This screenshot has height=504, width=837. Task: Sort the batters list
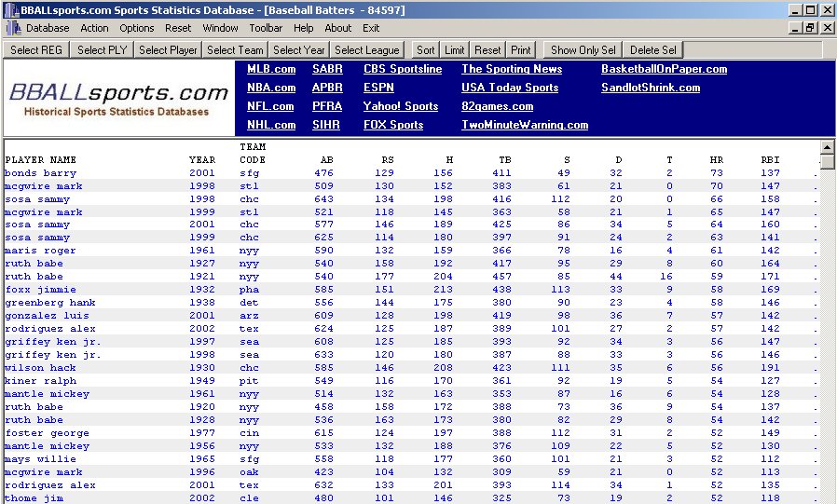(425, 50)
